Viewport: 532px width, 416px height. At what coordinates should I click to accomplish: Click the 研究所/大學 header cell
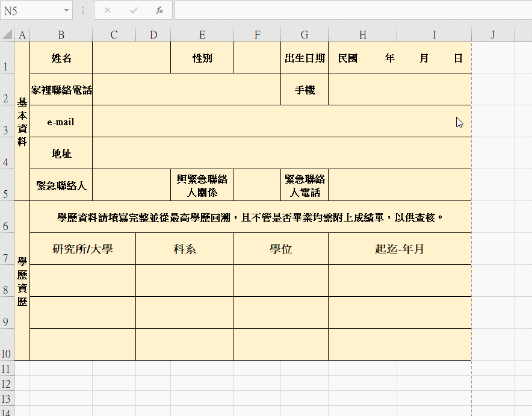[82, 249]
